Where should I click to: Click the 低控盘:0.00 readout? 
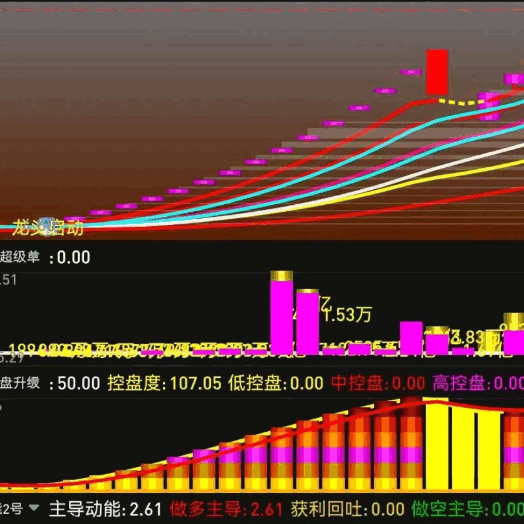click(x=276, y=383)
